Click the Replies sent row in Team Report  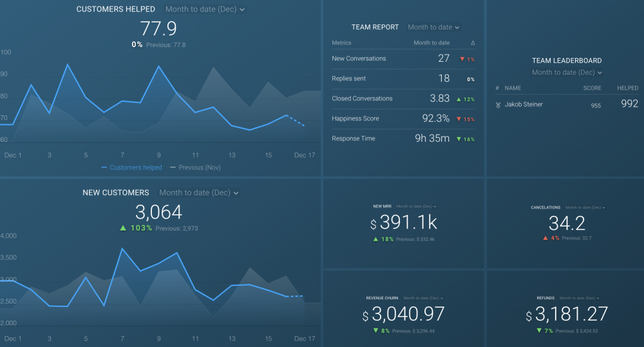pos(348,79)
